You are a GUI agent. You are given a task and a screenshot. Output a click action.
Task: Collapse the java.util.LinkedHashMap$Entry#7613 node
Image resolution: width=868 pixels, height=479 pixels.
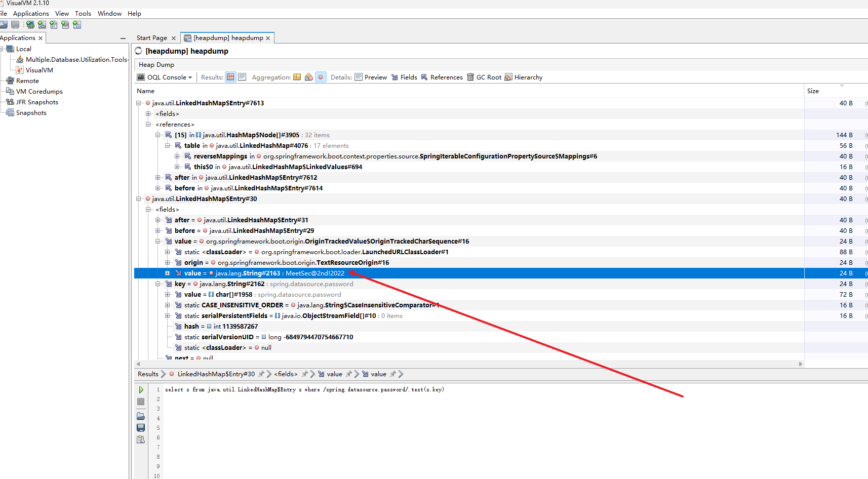(139, 103)
